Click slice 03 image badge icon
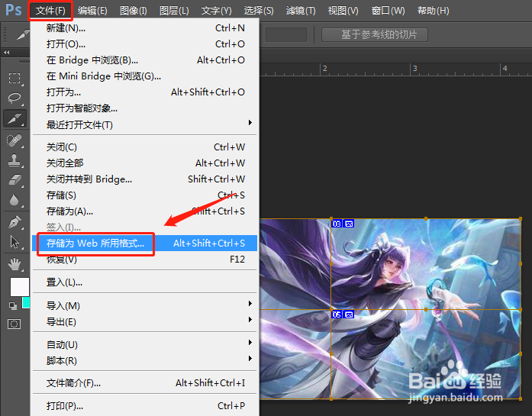532x416 pixels. pyautogui.click(x=349, y=224)
